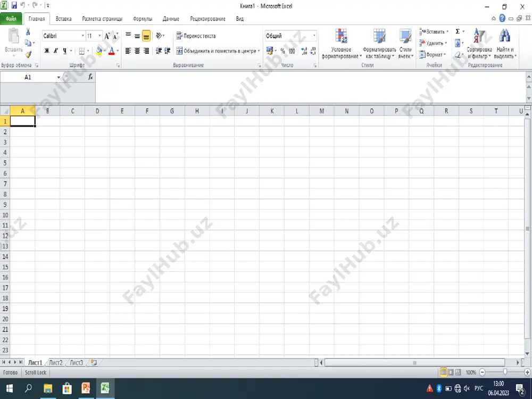The height and width of the screenshot is (399, 532).
Task: Click the Name Box showing A1
Action: [28, 77]
